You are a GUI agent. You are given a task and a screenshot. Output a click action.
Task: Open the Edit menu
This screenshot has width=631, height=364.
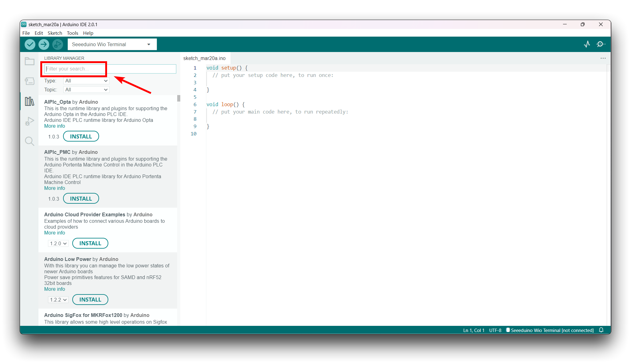click(39, 33)
